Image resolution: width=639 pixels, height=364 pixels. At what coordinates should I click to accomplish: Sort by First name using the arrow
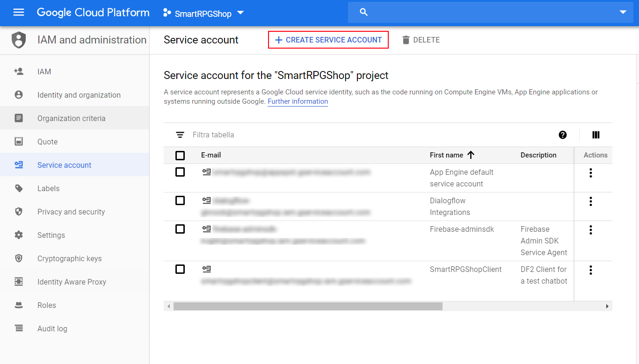point(471,155)
